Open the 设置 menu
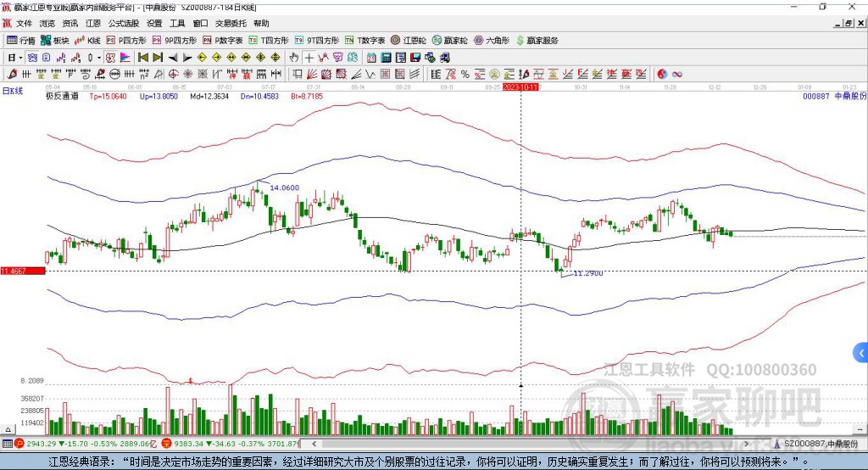The width and height of the screenshot is (868, 470). (154, 23)
